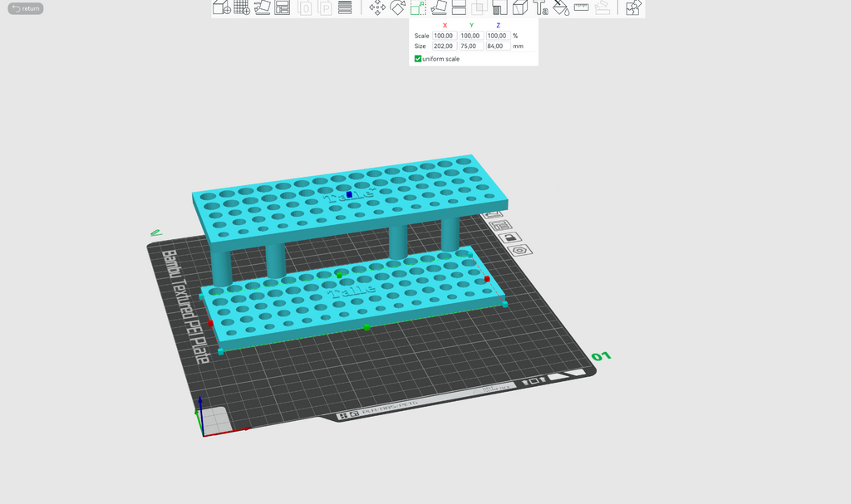This screenshot has height=504, width=851.
Task: Select the Supports painting tool
Action: click(499, 7)
